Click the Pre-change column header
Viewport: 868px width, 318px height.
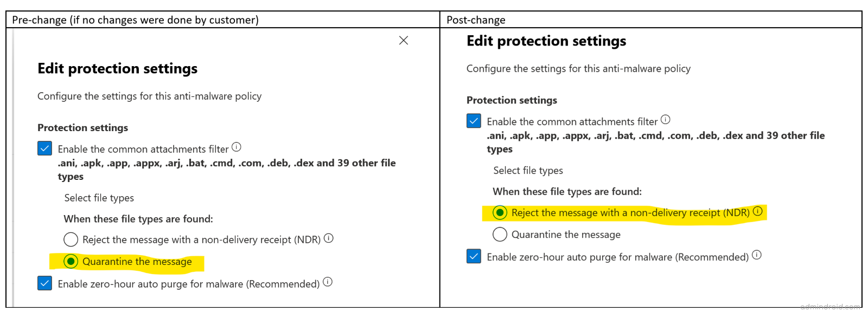(x=136, y=20)
